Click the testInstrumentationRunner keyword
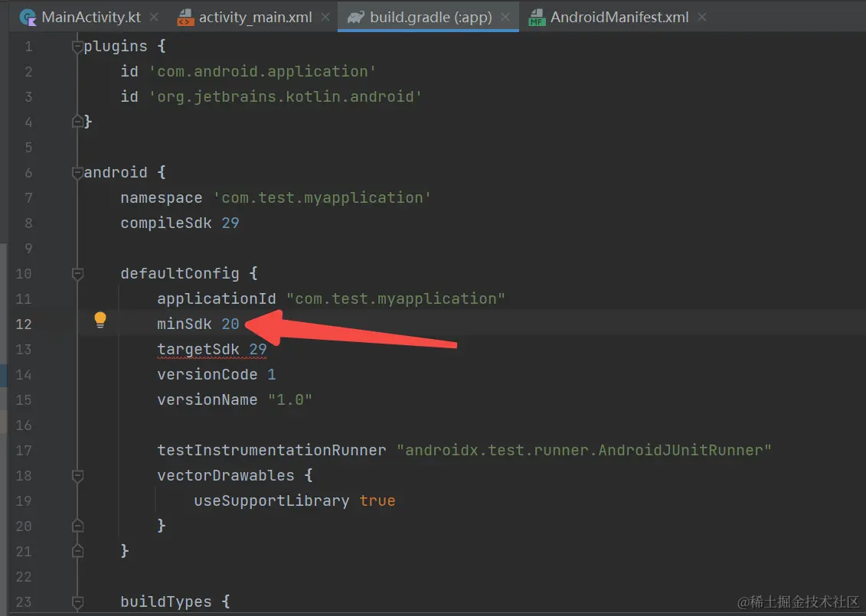 click(x=272, y=451)
